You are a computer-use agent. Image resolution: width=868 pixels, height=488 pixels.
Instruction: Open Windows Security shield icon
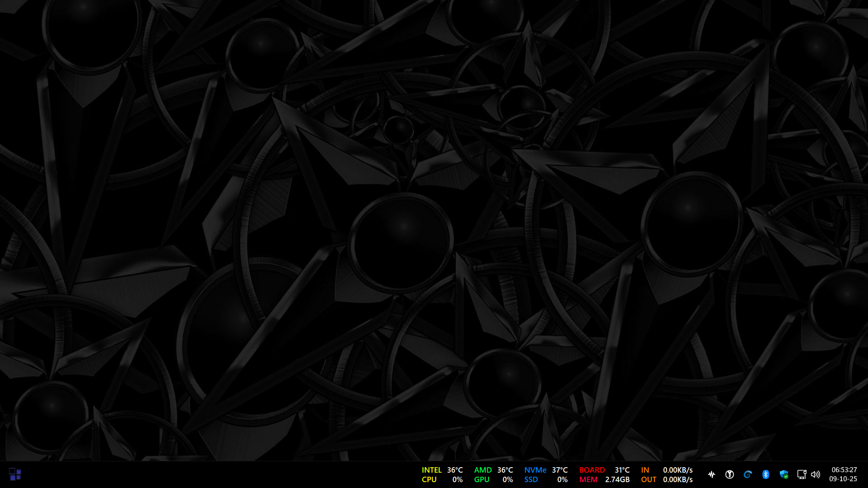point(783,474)
